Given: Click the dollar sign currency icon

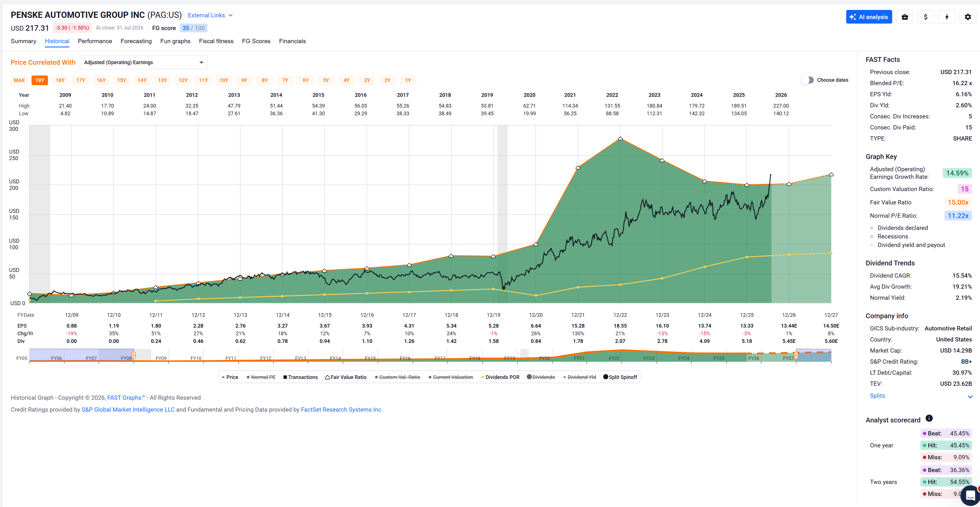Looking at the screenshot, I should click(x=926, y=17).
